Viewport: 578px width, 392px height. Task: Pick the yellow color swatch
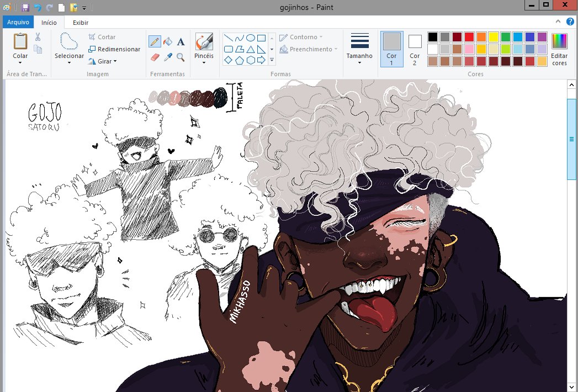tap(493, 37)
